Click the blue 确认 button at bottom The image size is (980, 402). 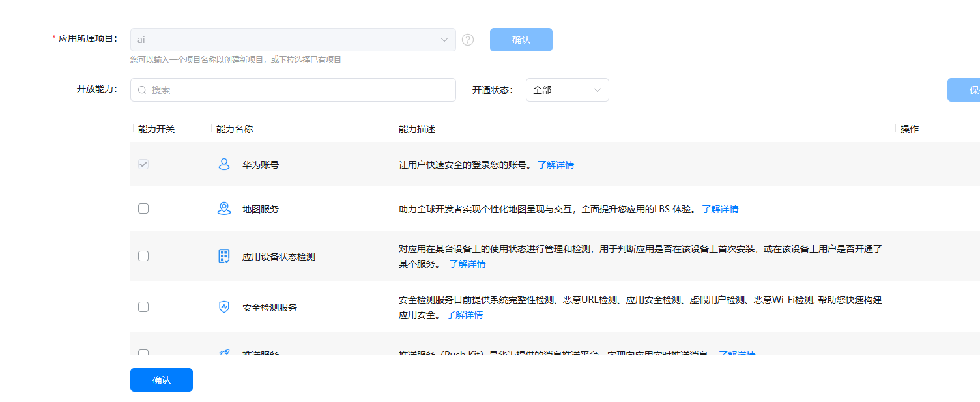click(161, 379)
